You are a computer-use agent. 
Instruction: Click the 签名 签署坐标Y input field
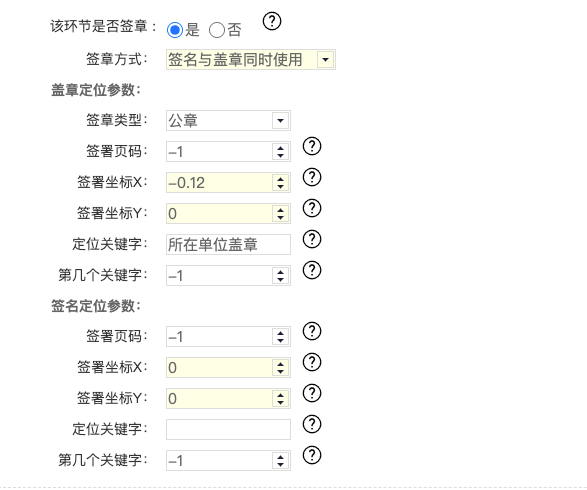(219, 398)
